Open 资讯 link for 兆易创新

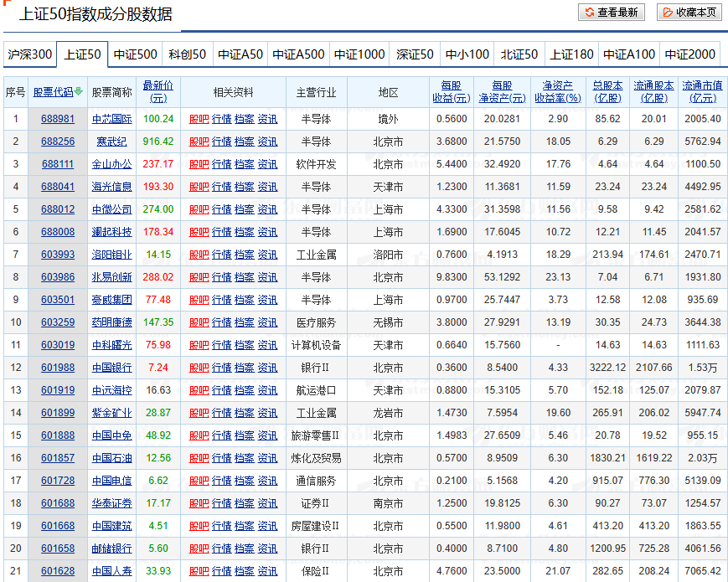[267, 277]
